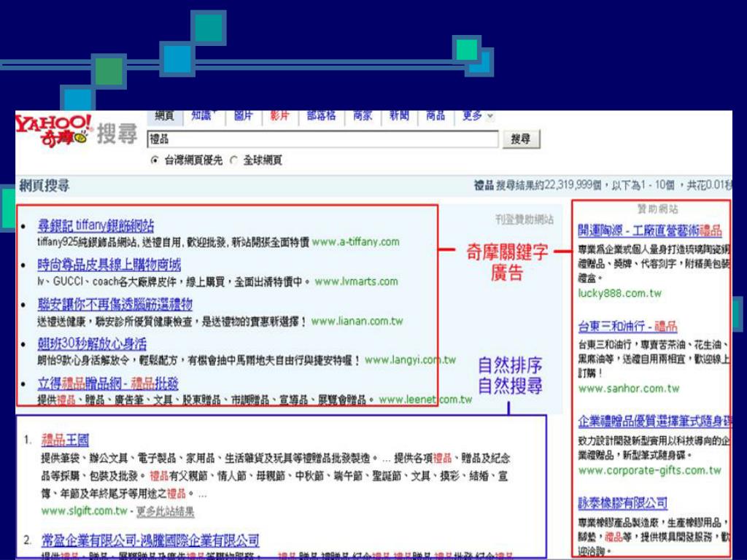
Task: Switch to the 圖片 tab
Action: coord(243,116)
